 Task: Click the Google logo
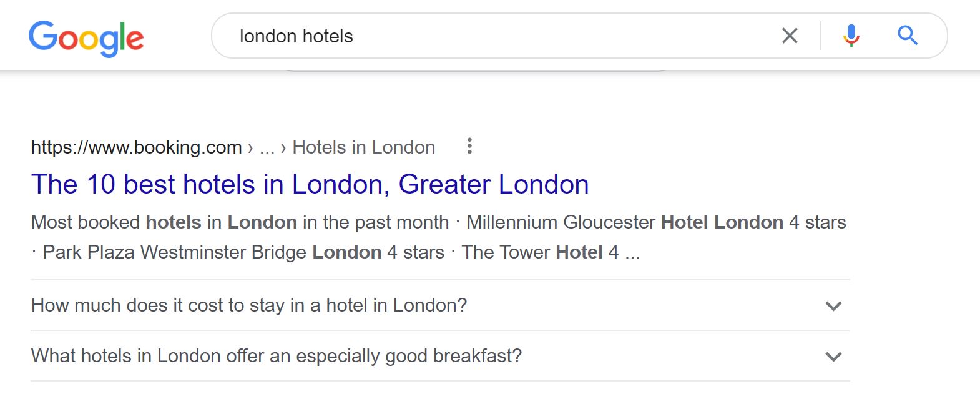click(86, 37)
